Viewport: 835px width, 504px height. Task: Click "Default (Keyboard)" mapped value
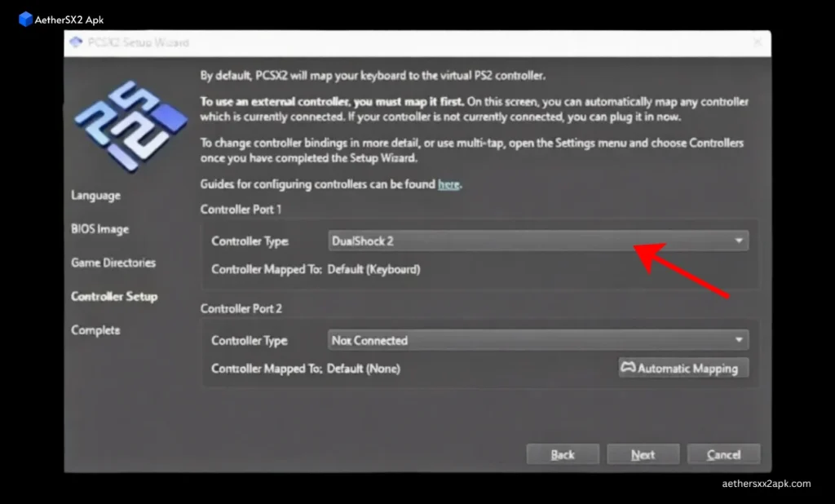point(373,270)
